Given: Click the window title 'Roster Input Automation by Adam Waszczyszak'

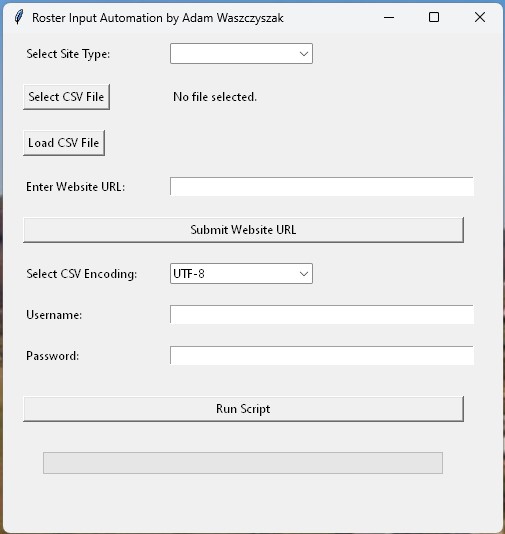Looking at the screenshot, I should (158, 18).
